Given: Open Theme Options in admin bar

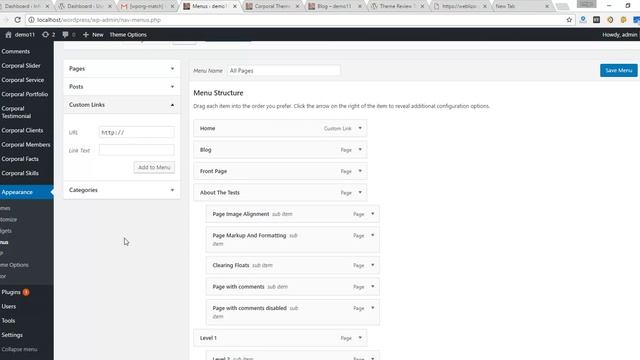Looking at the screenshot, I should pyautogui.click(x=128, y=35).
